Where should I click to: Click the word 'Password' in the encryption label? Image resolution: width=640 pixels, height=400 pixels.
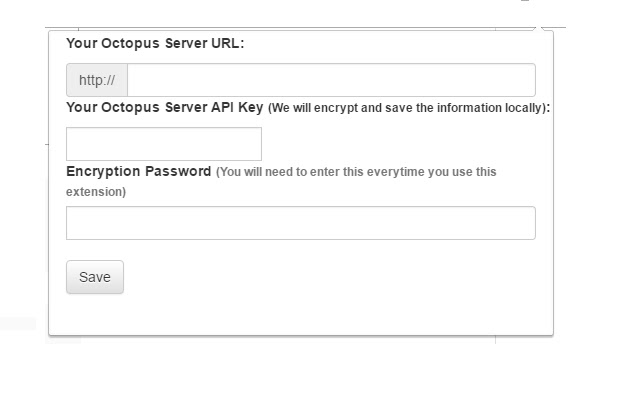178,171
